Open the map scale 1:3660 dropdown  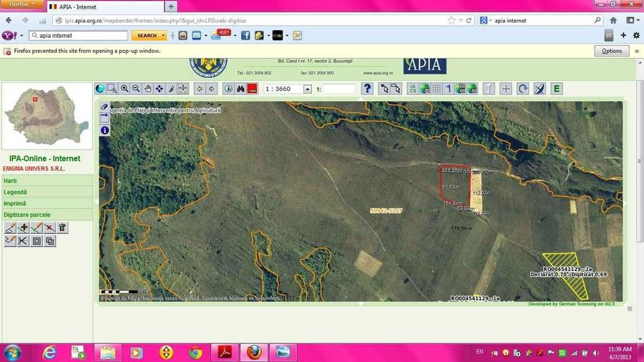click(x=308, y=89)
